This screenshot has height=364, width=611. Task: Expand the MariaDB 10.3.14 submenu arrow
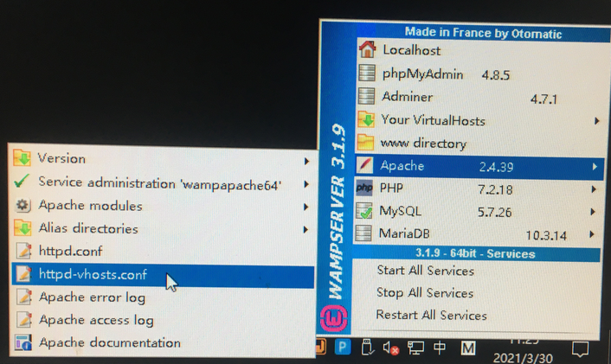click(x=592, y=234)
